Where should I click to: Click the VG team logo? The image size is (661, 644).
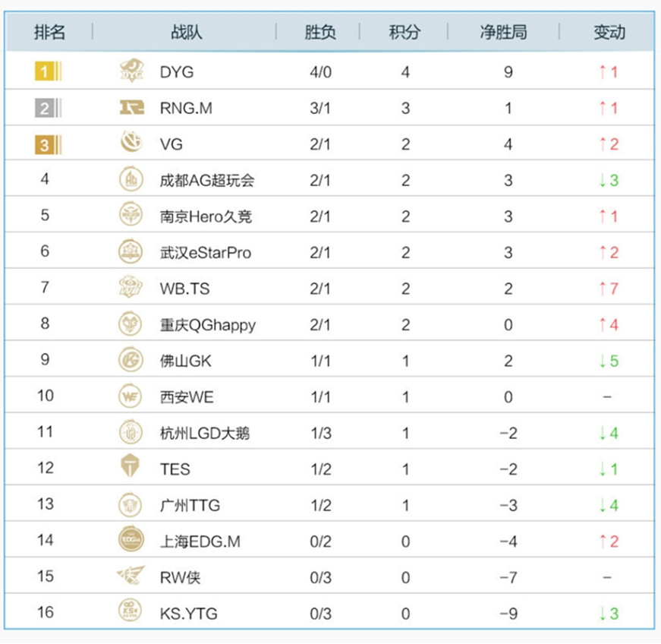(131, 142)
